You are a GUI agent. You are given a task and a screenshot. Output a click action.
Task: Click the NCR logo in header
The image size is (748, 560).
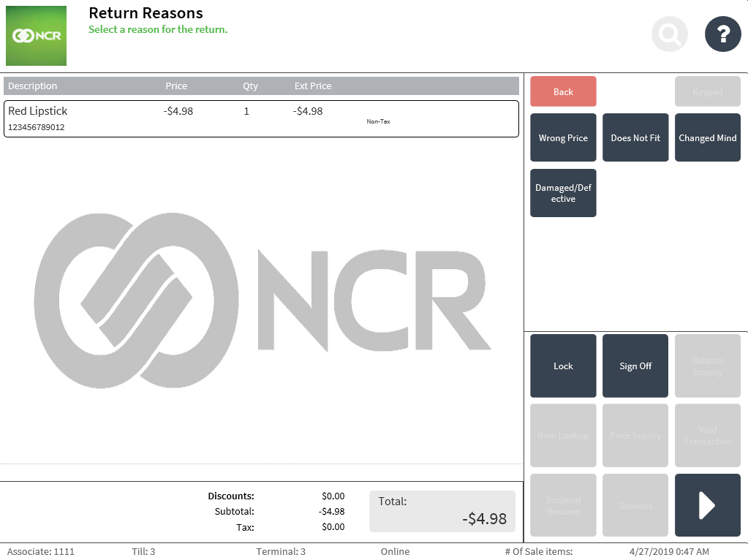36,36
